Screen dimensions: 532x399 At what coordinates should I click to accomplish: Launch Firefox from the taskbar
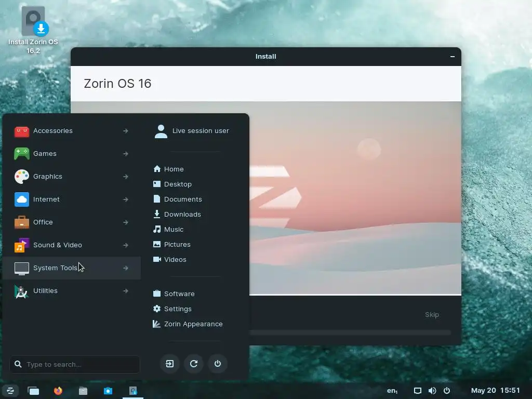click(x=58, y=391)
